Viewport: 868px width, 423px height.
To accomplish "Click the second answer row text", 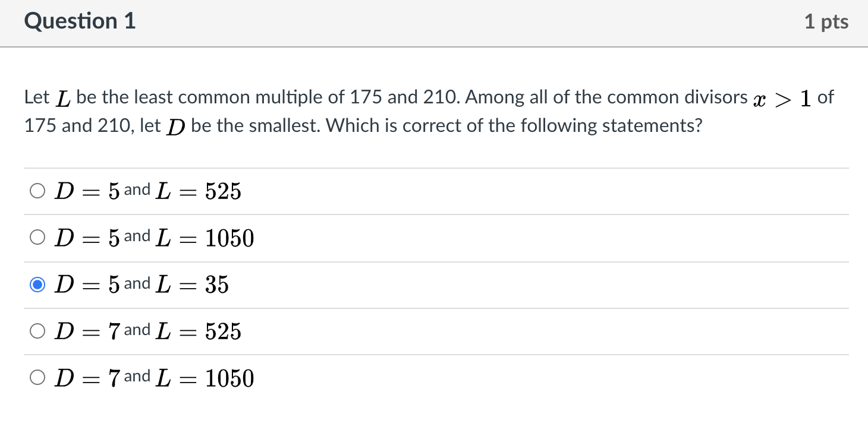I will [155, 237].
